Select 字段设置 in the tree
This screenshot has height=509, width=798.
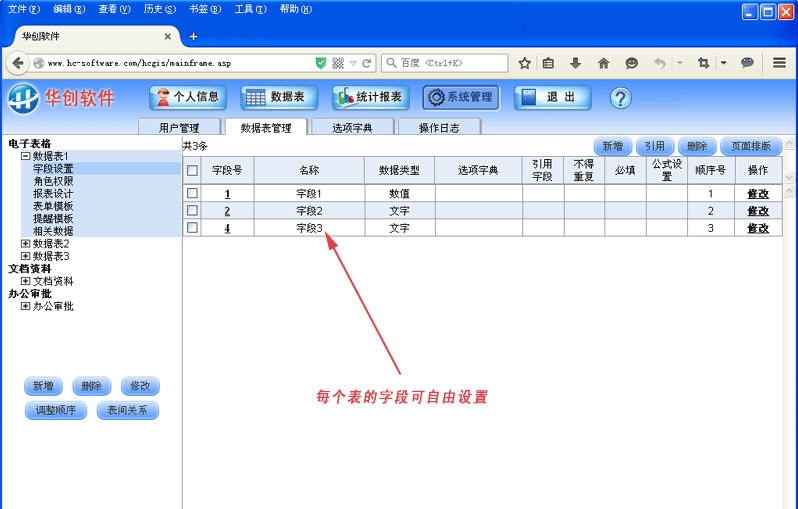[53, 168]
